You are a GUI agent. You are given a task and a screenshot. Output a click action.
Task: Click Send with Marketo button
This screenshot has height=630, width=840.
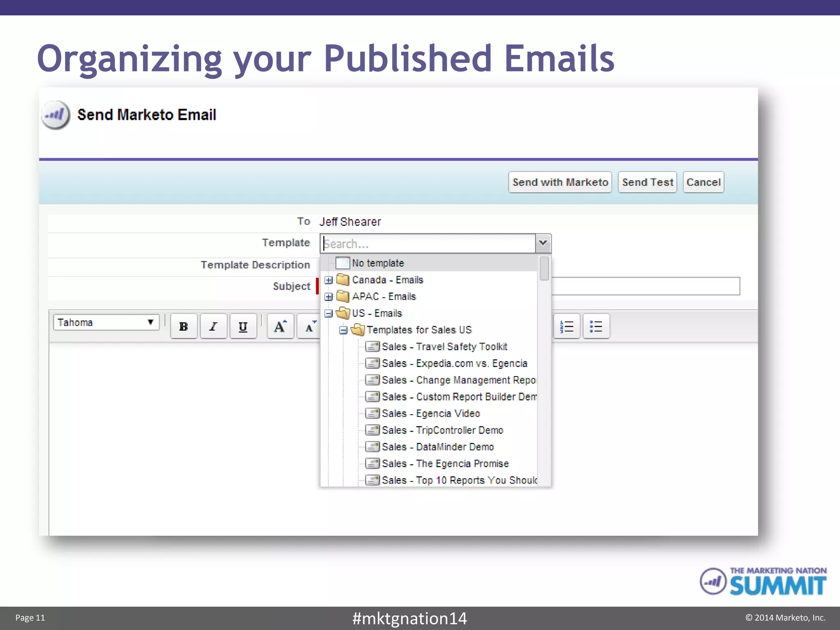560,182
